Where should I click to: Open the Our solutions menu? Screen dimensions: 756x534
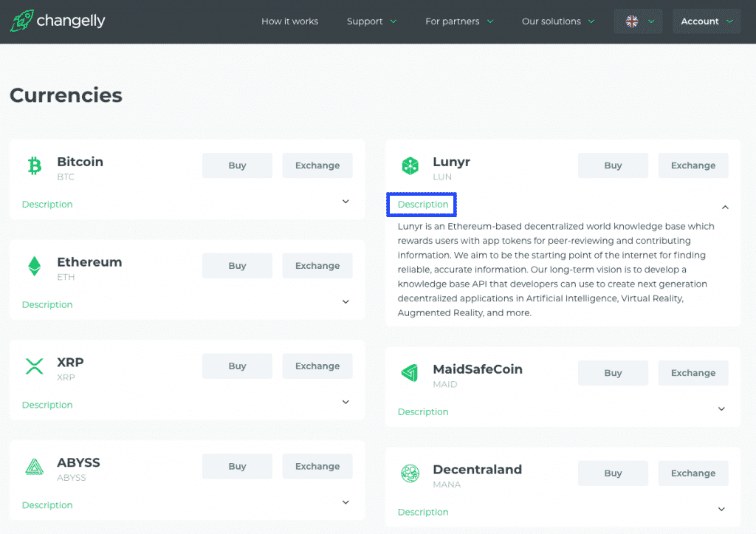point(558,21)
